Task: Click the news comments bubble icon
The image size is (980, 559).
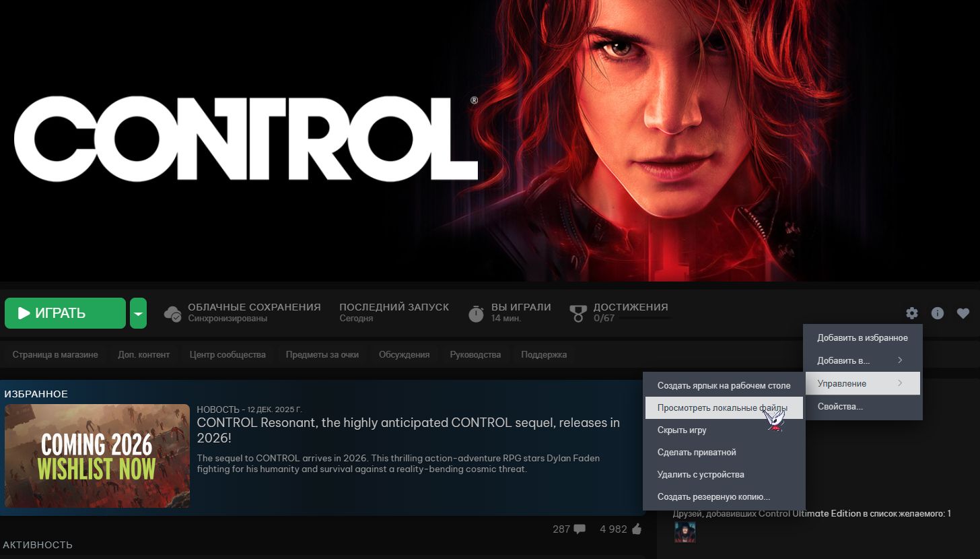Action: (580, 529)
